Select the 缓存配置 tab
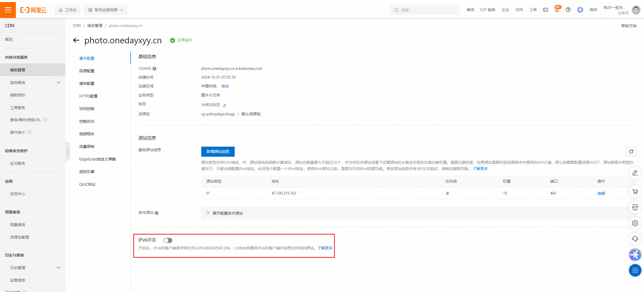 click(x=87, y=83)
